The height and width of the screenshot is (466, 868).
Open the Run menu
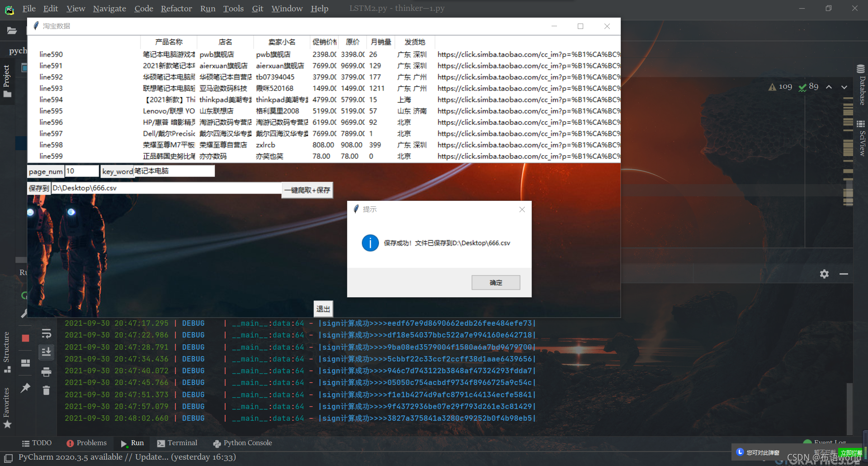208,9
